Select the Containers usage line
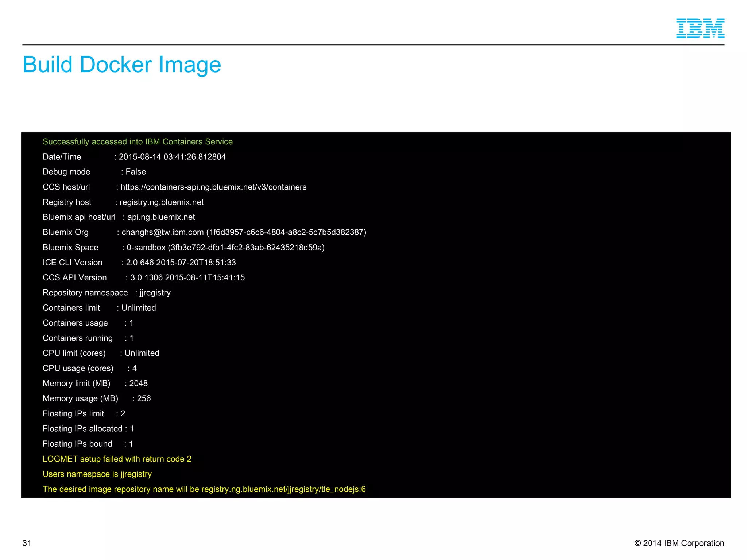 click(x=88, y=323)
